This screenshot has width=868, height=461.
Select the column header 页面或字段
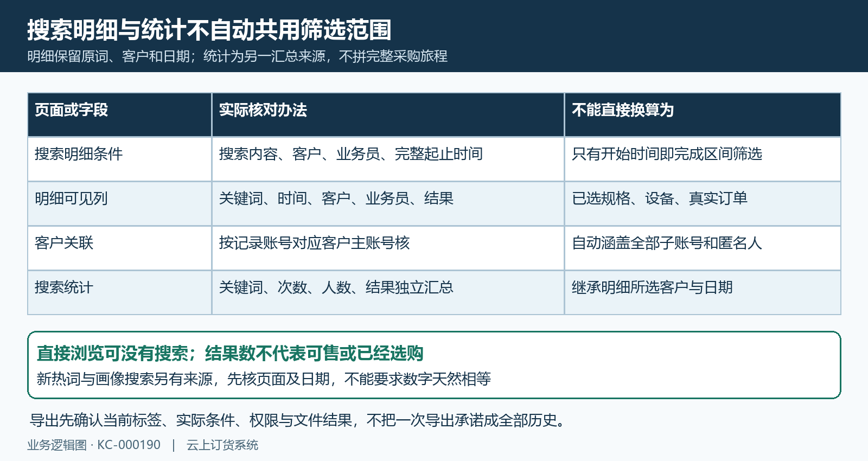[x=119, y=114]
